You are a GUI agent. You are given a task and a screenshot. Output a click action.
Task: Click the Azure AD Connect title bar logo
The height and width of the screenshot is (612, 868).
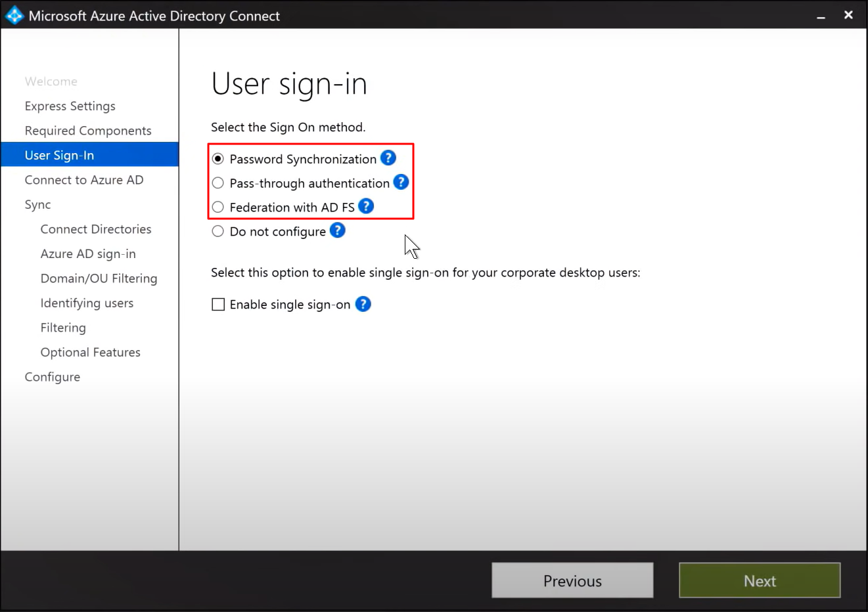point(13,14)
